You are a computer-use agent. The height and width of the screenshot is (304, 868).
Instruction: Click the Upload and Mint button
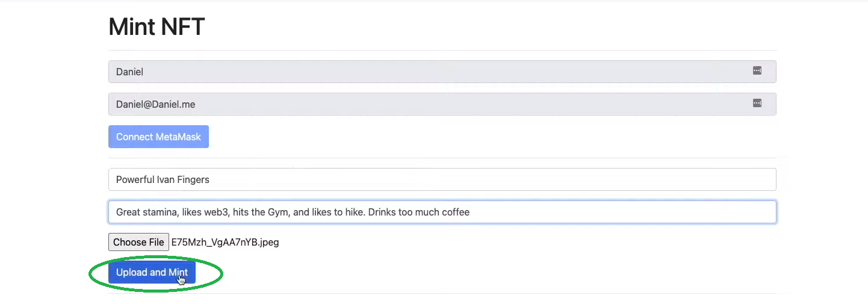click(x=152, y=273)
